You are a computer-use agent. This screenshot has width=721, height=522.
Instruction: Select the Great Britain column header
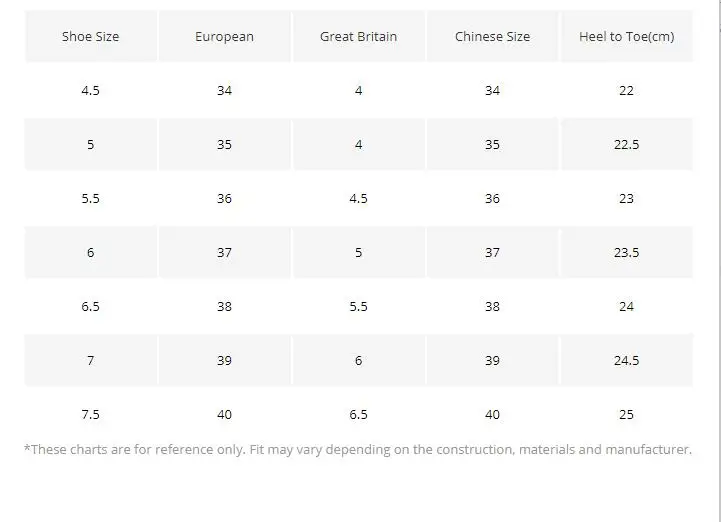(x=359, y=36)
